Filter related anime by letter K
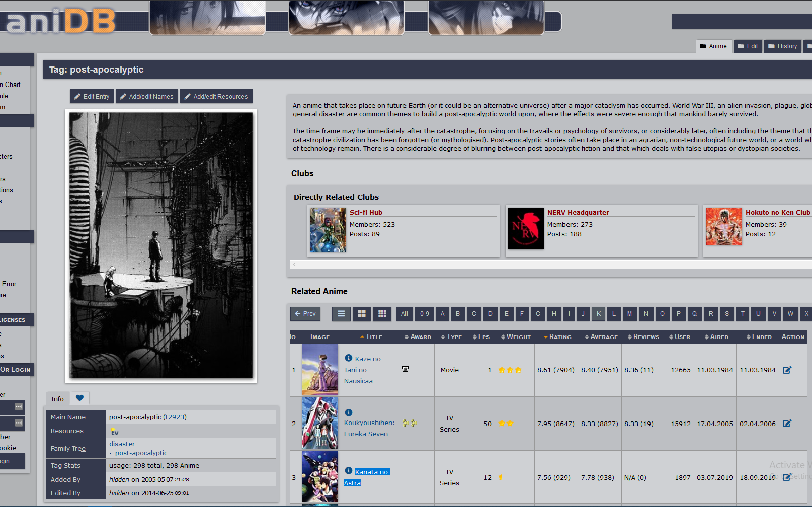This screenshot has width=812, height=507. pos(598,314)
